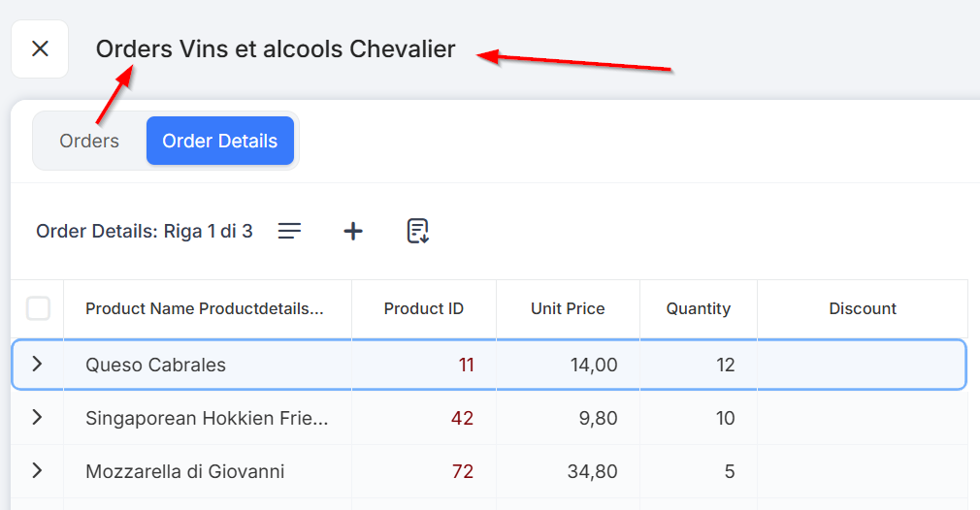Close the Orders Vins et alcools panel
The height and width of the screenshot is (510, 980).
point(40,48)
